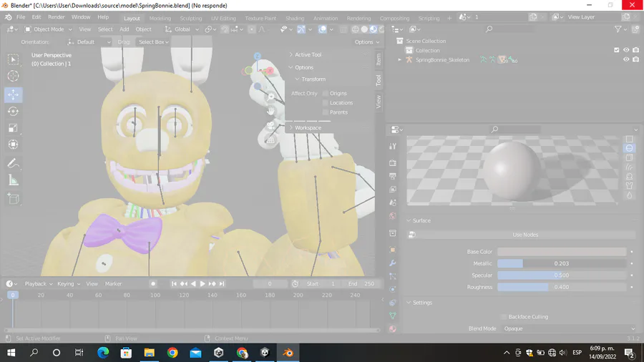
Task: Choose sphere material preview shape
Action: 629,148
